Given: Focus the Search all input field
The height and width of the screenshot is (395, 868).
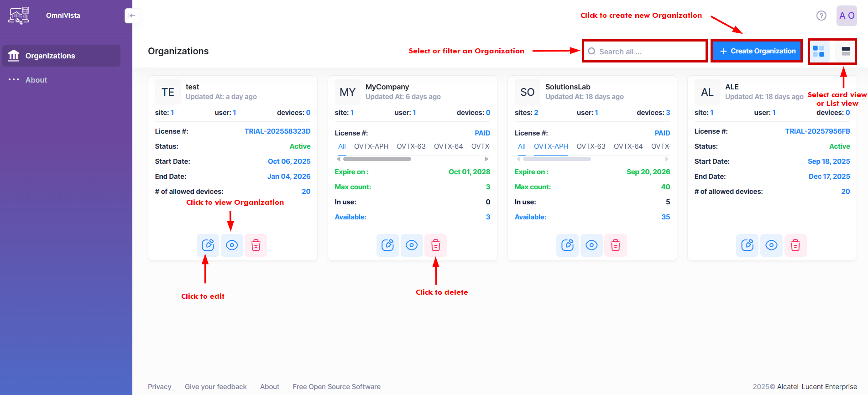Looking at the screenshot, I should [x=645, y=51].
